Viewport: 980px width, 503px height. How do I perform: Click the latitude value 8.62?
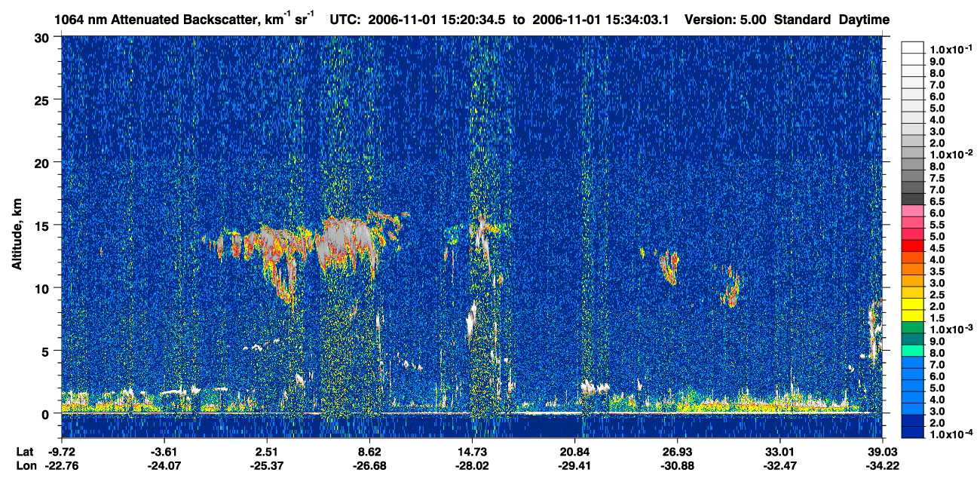click(x=369, y=452)
